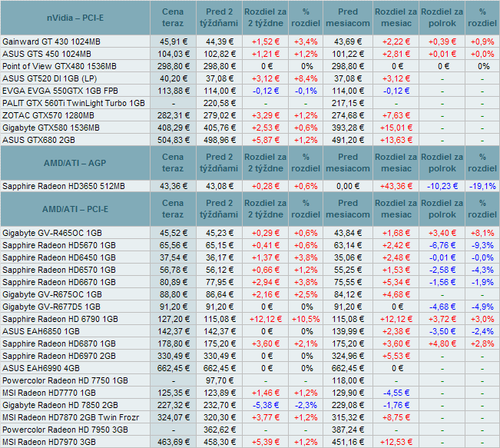
Task: Select the Gainward GT 430 1024MB row name
Action: click(x=51, y=41)
